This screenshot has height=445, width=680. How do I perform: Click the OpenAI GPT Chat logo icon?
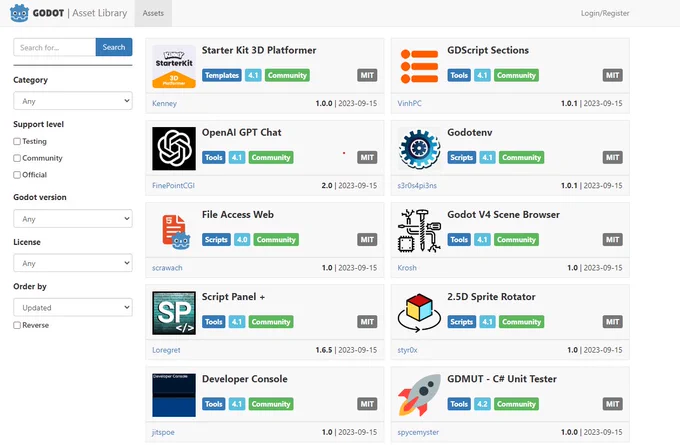pos(174,148)
